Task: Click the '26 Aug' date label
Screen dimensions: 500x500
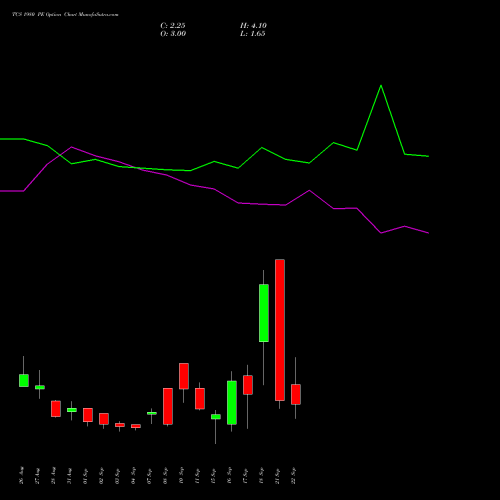Action: (x=22, y=475)
